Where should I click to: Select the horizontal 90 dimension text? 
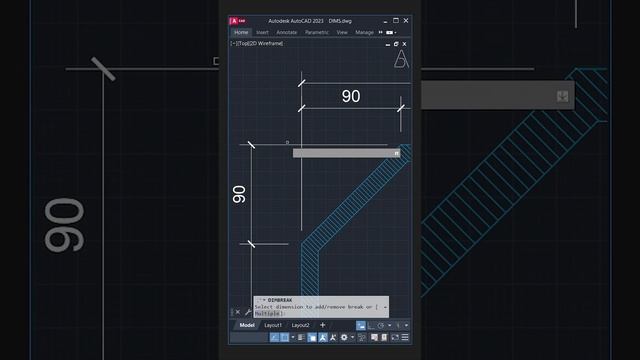pyautogui.click(x=351, y=96)
